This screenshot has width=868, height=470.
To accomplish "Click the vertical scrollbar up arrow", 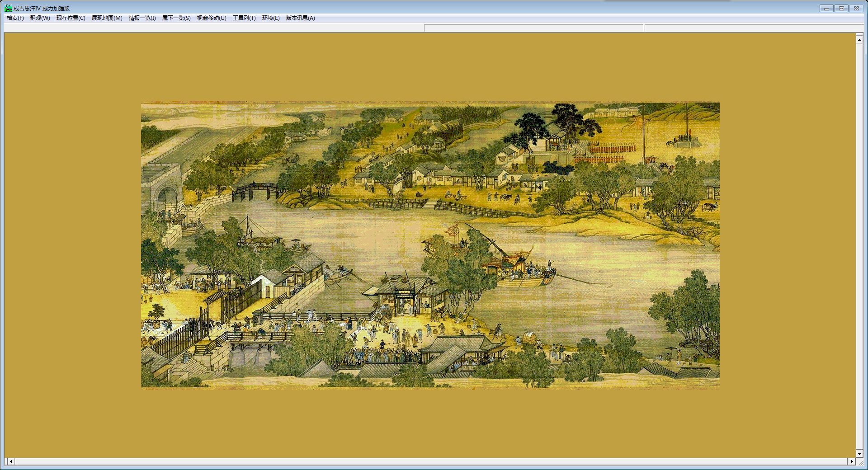I will [x=859, y=40].
